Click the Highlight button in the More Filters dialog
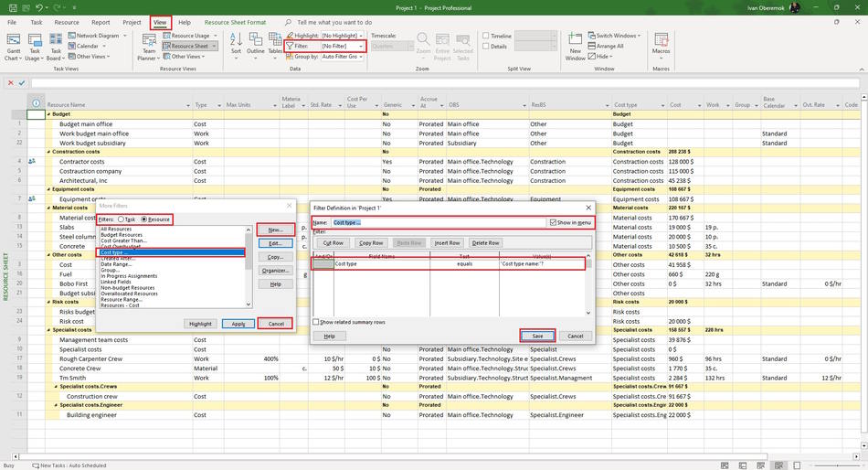The width and height of the screenshot is (868, 470). (x=200, y=324)
